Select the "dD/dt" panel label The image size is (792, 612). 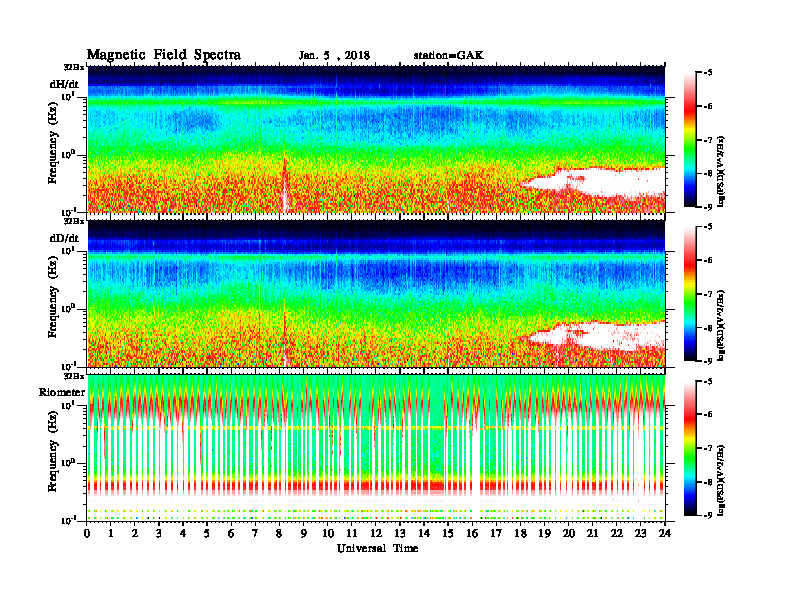(x=64, y=238)
